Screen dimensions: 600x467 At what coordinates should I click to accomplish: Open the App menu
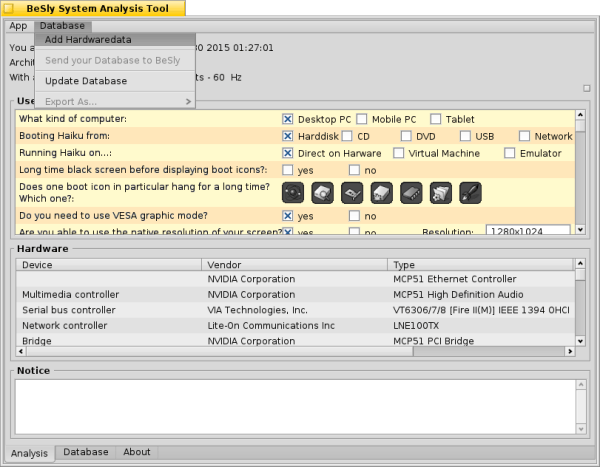tap(18, 25)
